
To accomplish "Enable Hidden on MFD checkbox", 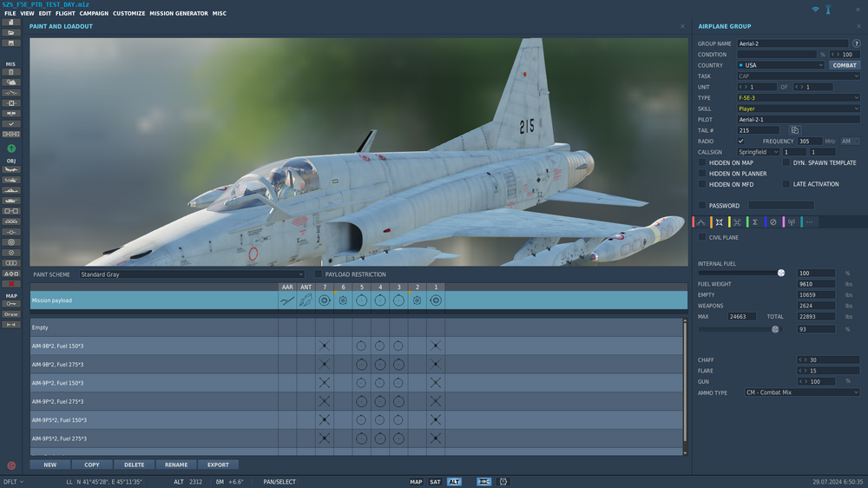I will tap(702, 184).
